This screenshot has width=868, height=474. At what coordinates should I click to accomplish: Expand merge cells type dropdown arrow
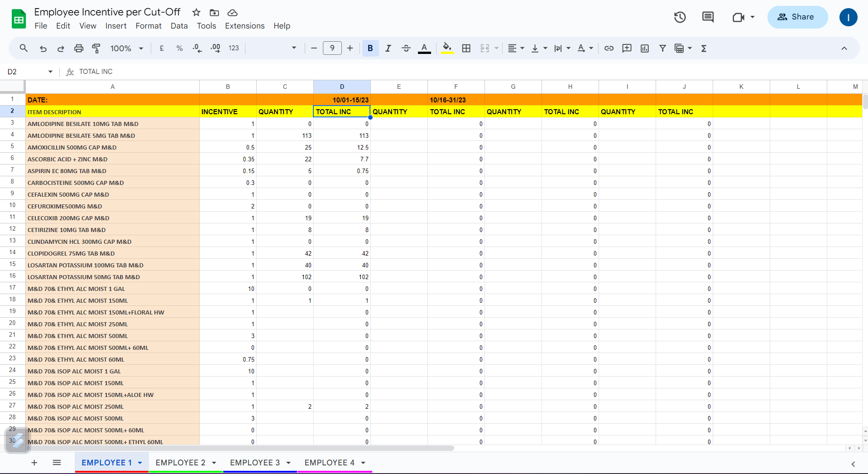pyautogui.click(x=497, y=48)
